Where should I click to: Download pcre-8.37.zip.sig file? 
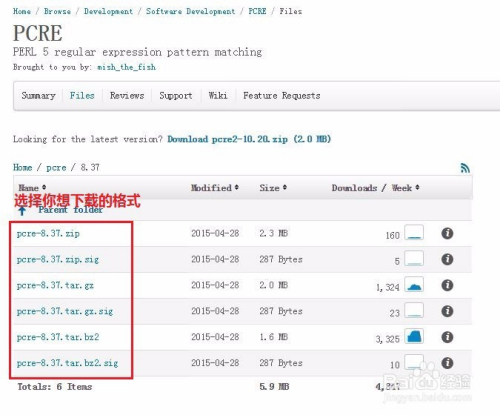pos(58,259)
